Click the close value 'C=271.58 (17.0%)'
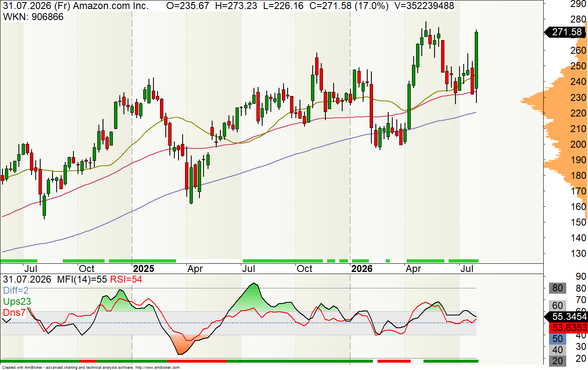The image size is (588, 370). pos(349,6)
